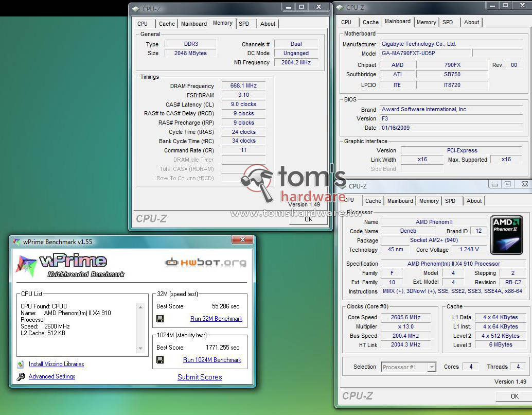Click the BIOS Date value 01/16/2009

point(451,128)
